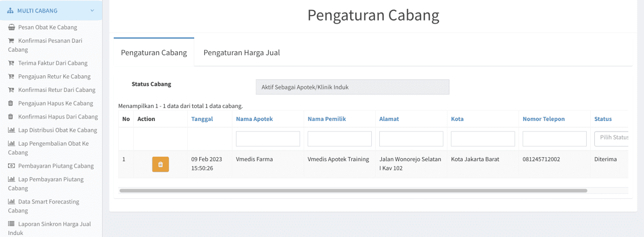Open Pesan Obat Ke Cabang menu
The image size is (644, 237).
[x=48, y=28]
